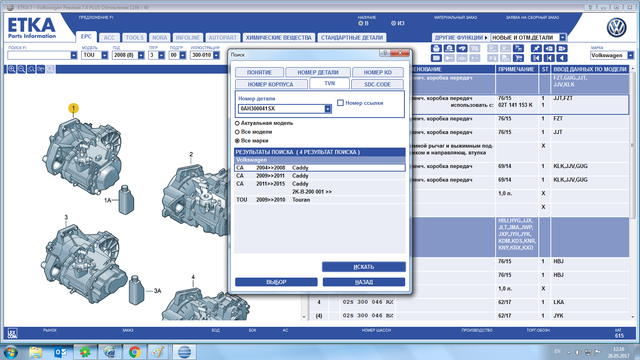Select the Touran 2009>>2010 search result

click(320, 200)
